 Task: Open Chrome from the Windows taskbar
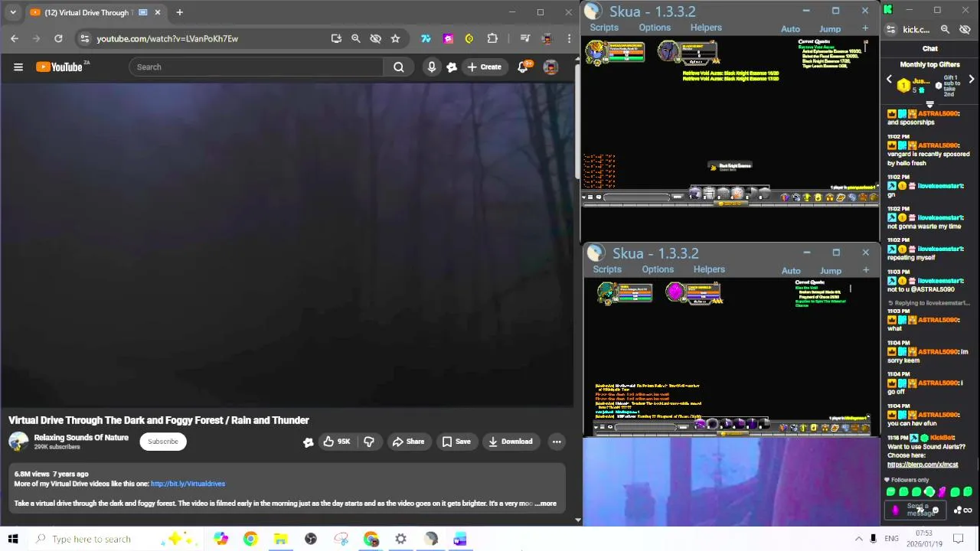(x=250, y=539)
